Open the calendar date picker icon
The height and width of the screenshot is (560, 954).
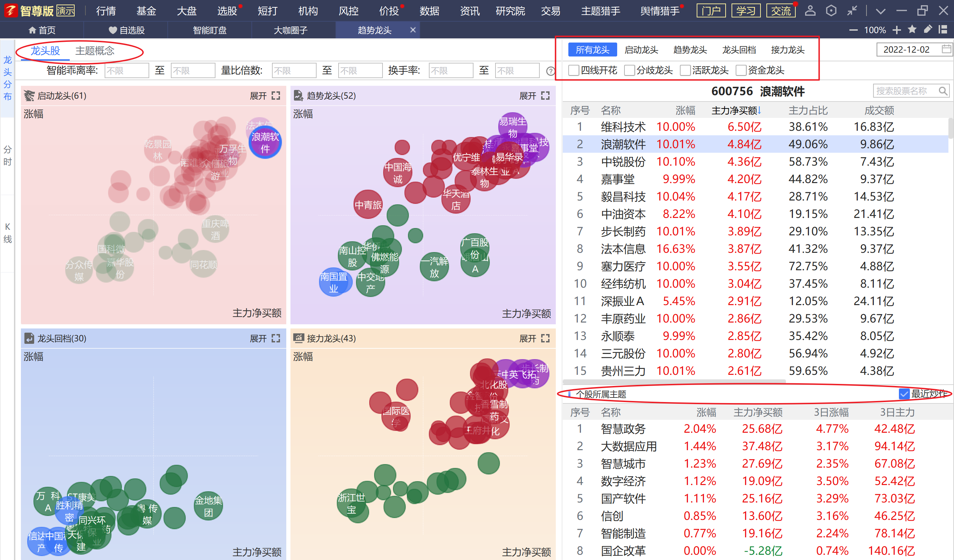coord(946,49)
